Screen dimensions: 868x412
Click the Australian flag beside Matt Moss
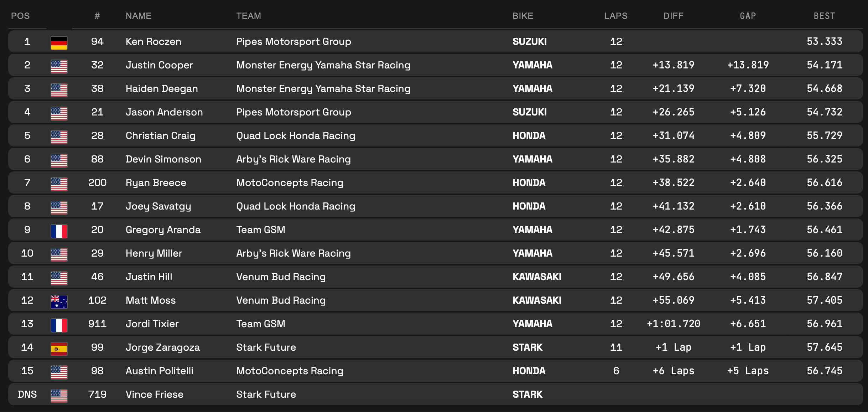click(59, 302)
